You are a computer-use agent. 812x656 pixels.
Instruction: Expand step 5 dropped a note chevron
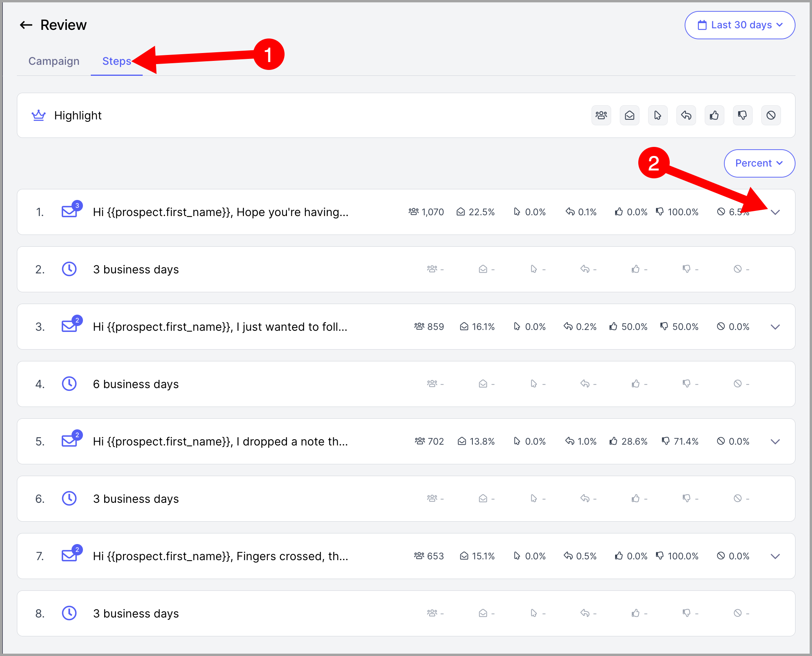775,442
